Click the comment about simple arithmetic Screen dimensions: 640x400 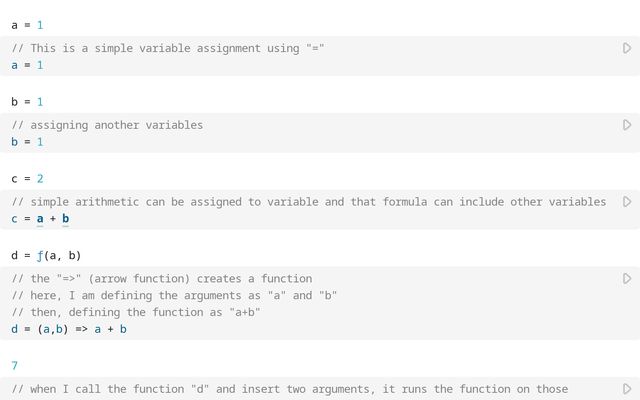point(309,202)
